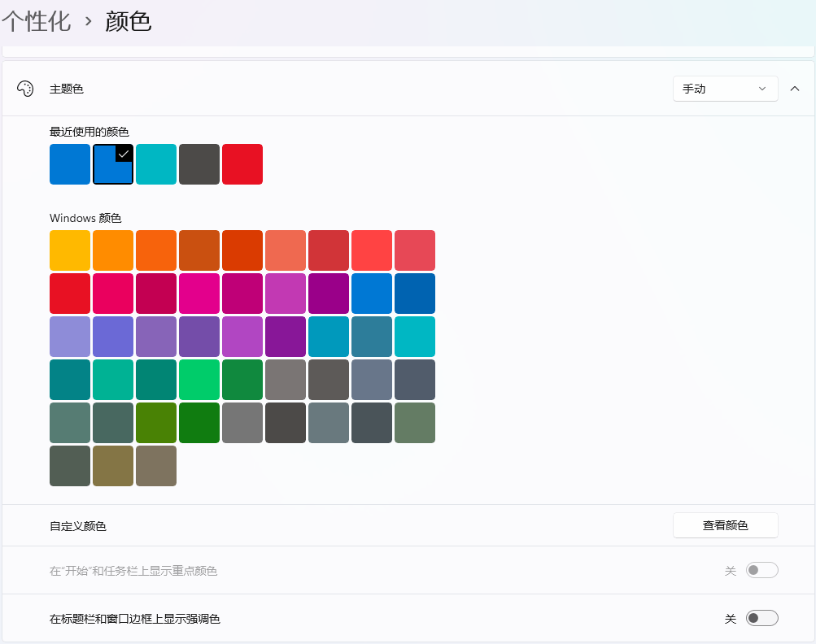This screenshot has height=644, width=816.
Task: Collapse the 主题色 section with the chevron
Action: [795, 89]
